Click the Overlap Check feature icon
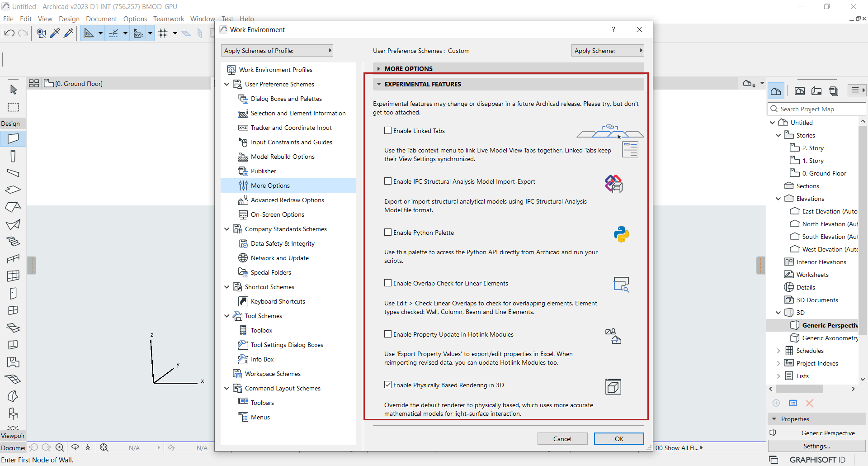 [x=622, y=285]
